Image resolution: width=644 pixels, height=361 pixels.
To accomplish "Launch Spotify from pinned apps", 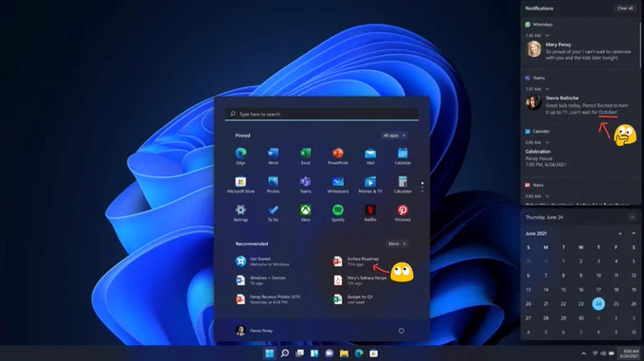I will pyautogui.click(x=337, y=212).
